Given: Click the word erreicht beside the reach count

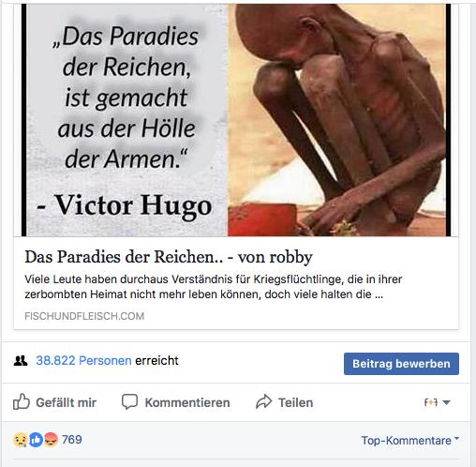Looking at the screenshot, I should [156, 360].
